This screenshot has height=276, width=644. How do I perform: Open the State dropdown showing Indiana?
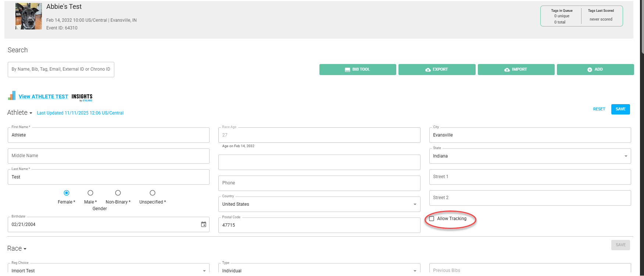click(x=530, y=156)
